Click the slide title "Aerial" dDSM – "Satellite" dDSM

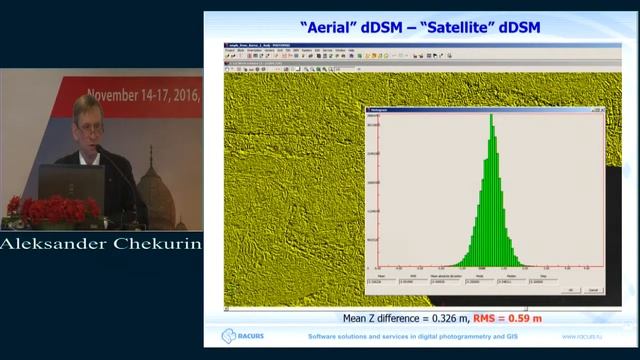420,27
